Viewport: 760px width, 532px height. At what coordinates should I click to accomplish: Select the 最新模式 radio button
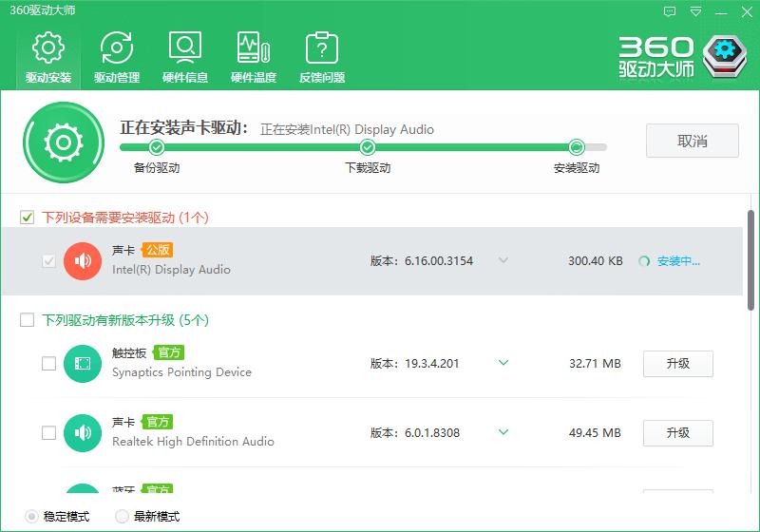(x=122, y=517)
